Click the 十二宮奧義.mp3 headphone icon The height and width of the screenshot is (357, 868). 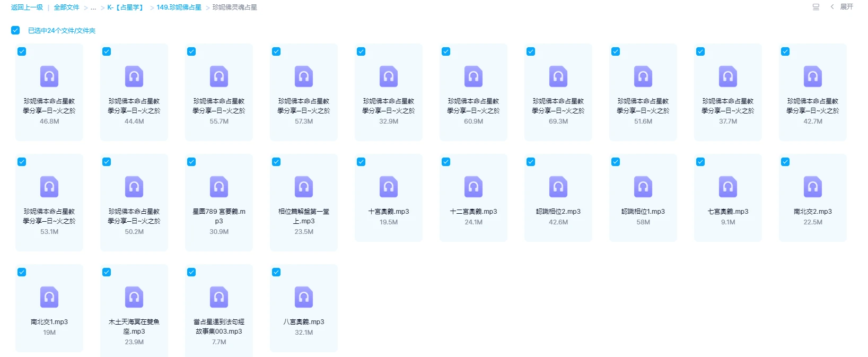474,187
